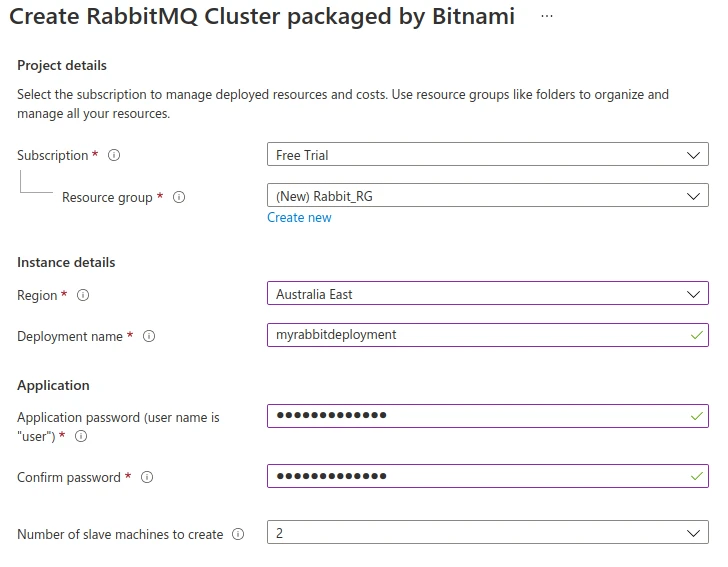
Task: Click the Application password info icon
Action: [81, 437]
